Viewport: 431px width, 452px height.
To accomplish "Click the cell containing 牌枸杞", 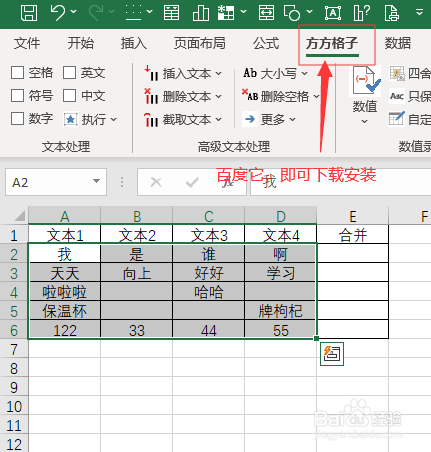I will click(281, 311).
